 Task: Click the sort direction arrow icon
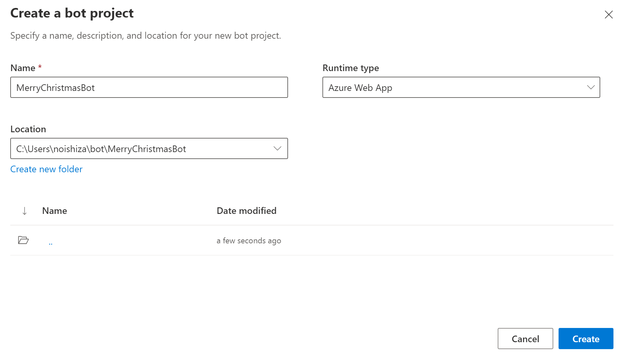coord(24,211)
